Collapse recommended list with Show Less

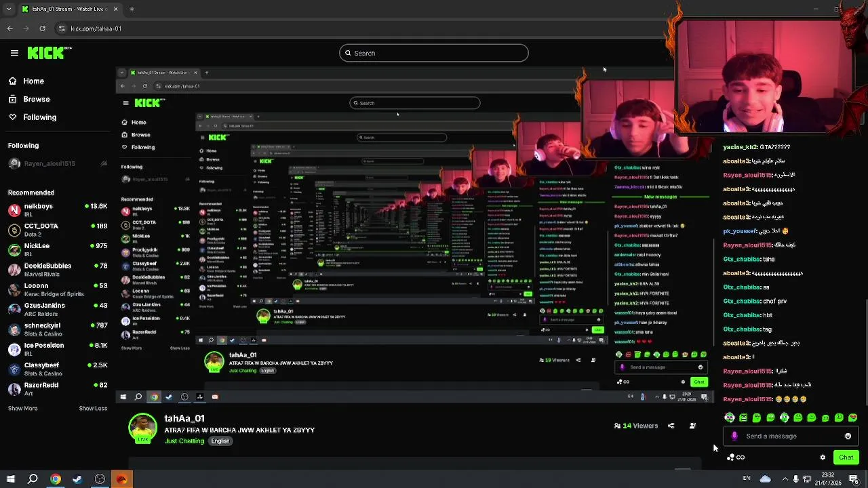point(93,408)
